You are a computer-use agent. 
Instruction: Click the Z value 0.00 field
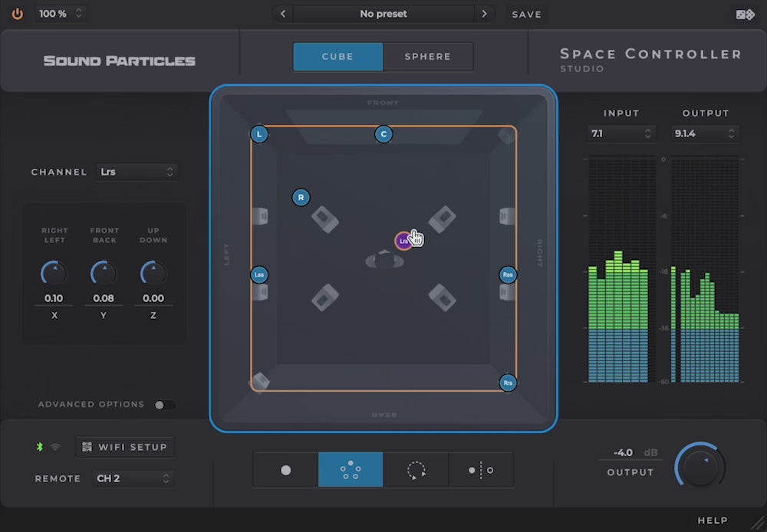153,297
